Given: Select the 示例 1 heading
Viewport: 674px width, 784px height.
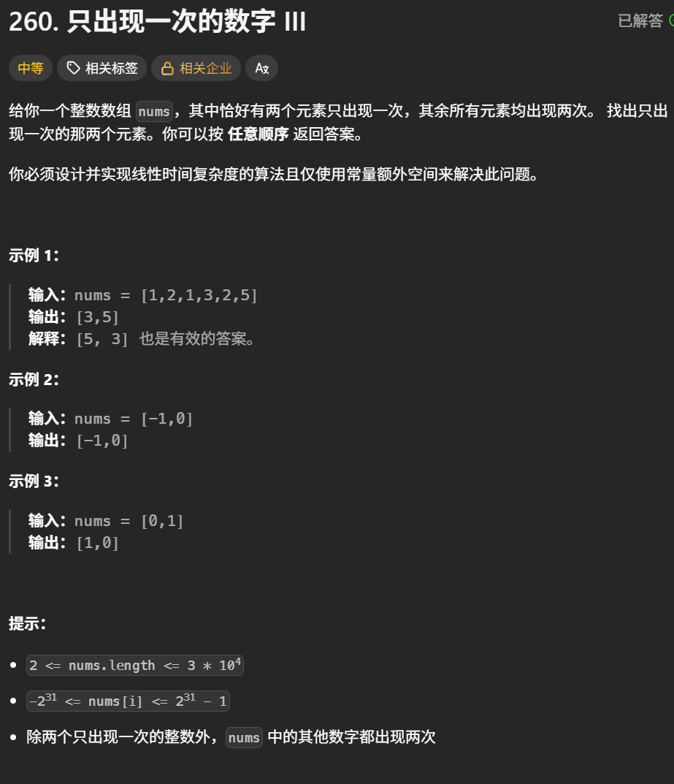Looking at the screenshot, I should coord(31,255).
